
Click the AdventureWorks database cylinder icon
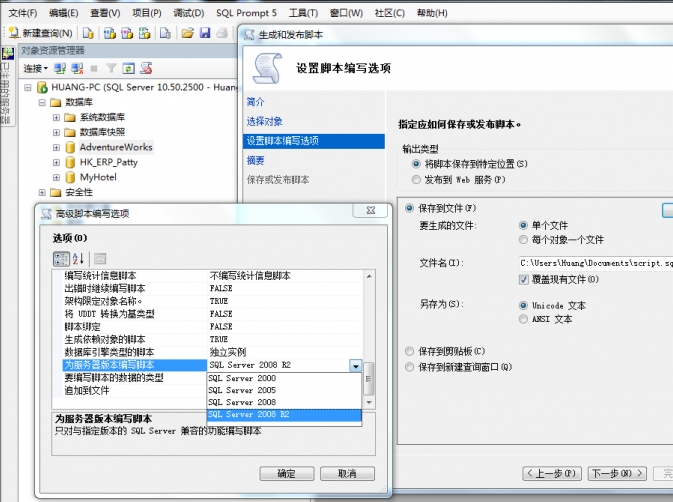click(x=70, y=147)
